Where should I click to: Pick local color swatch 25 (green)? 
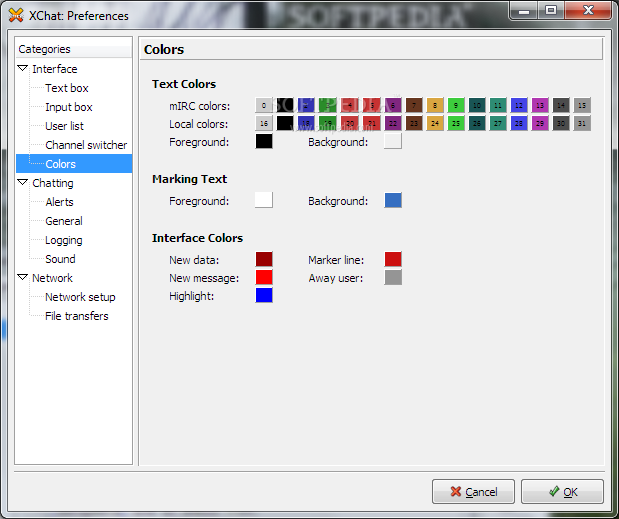[x=456, y=123]
